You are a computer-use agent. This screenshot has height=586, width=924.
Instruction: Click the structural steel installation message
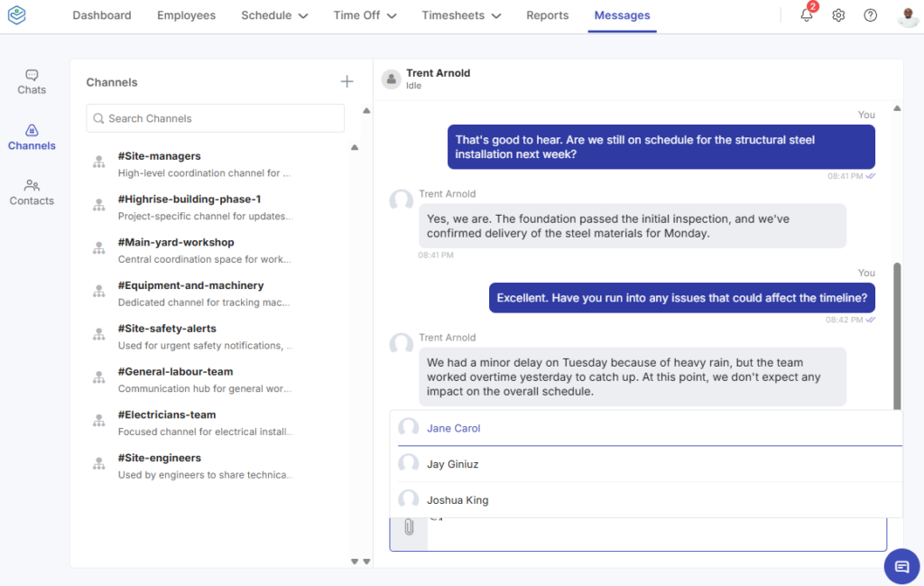[x=661, y=147]
